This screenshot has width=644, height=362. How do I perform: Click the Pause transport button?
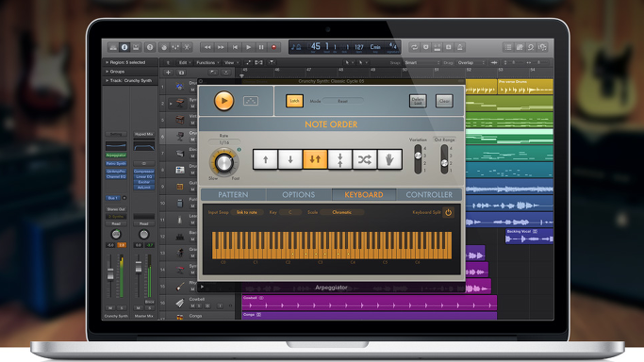pyautogui.click(x=261, y=47)
